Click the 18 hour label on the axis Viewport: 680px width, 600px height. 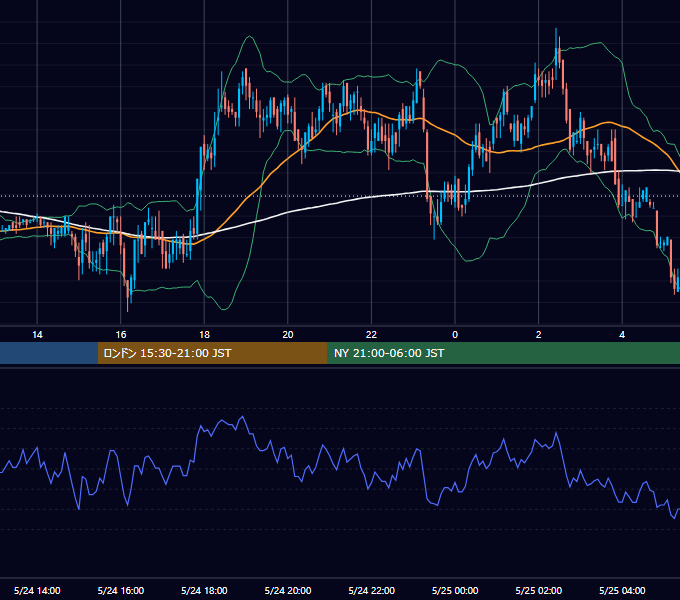pyautogui.click(x=204, y=335)
